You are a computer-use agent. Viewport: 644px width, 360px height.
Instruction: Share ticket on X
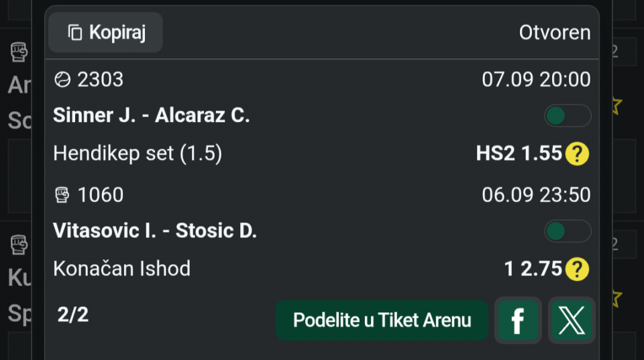pyautogui.click(x=572, y=320)
